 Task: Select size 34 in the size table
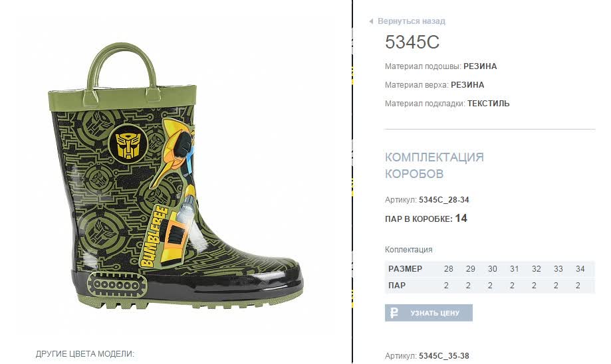pos(580,269)
